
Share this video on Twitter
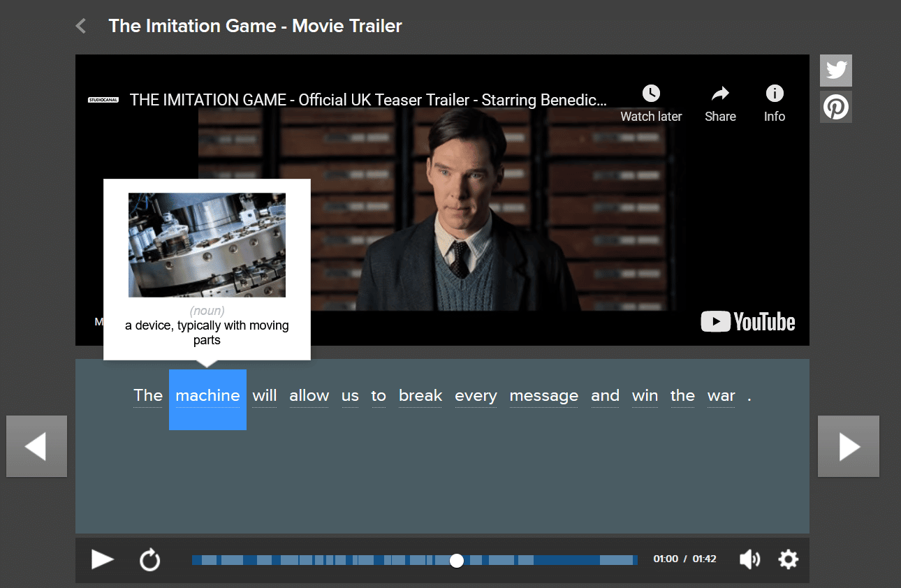835,71
